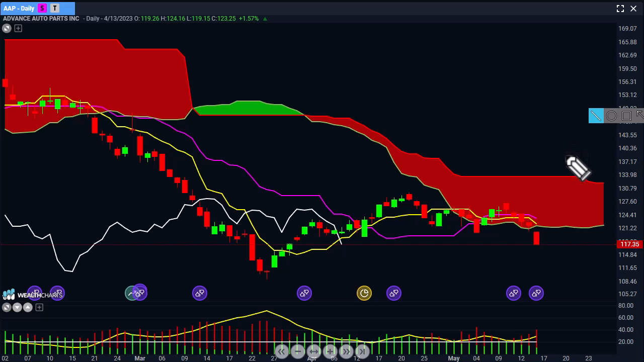This screenshot has width=644, height=362.
Task: Collapse the lower indicator panel
Action: coord(7,307)
